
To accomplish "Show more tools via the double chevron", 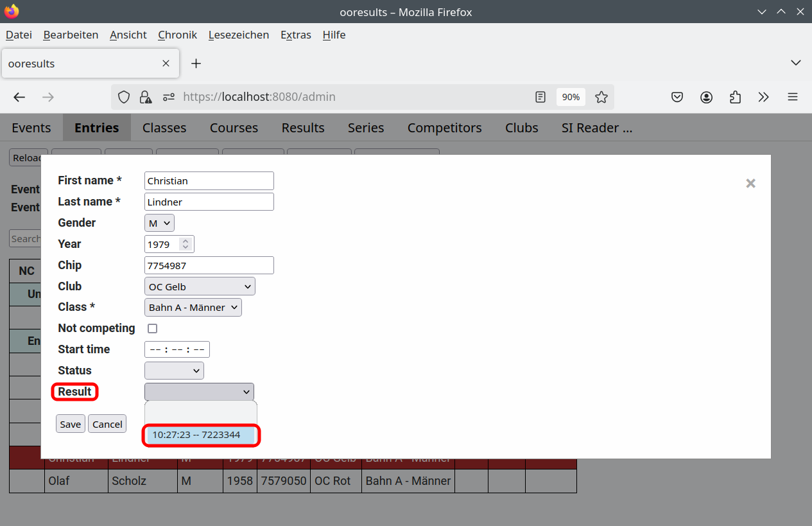I will (763, 97).
